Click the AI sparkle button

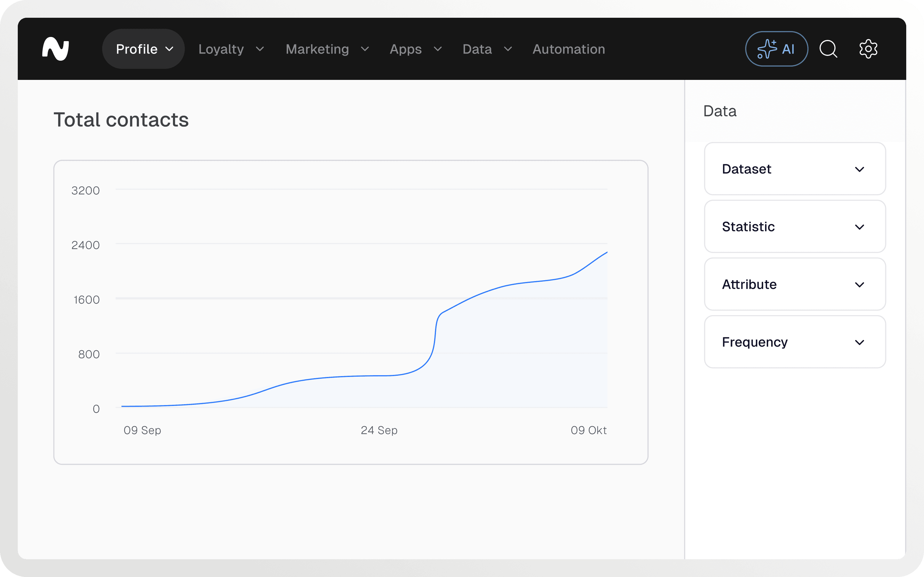point(776,49)
